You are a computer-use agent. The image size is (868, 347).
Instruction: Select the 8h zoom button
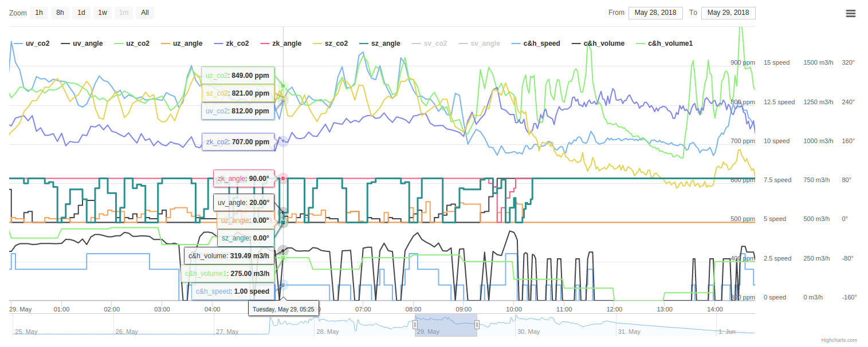point(60,13)
